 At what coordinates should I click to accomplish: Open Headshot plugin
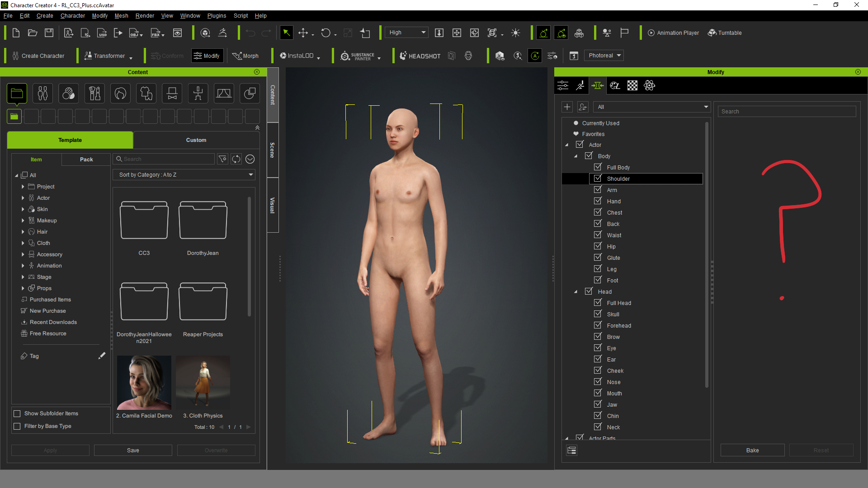pos(420,56)
